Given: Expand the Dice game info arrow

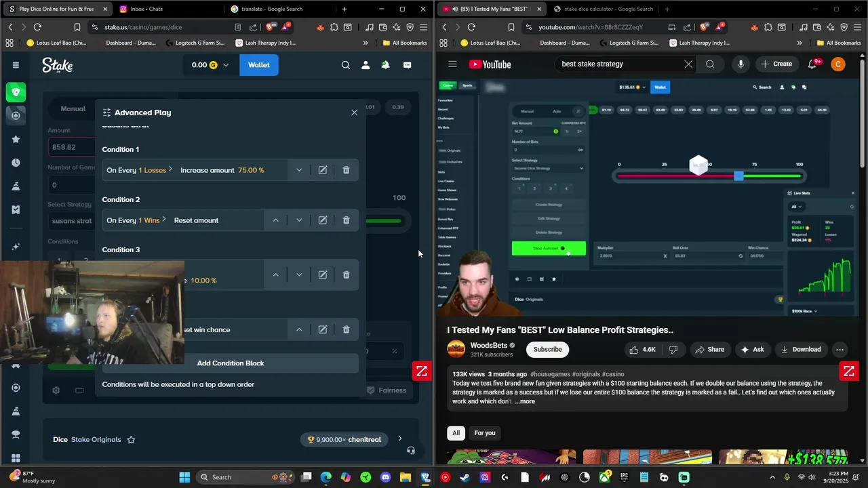Looking at the screenshot, I should pos(399,439).
